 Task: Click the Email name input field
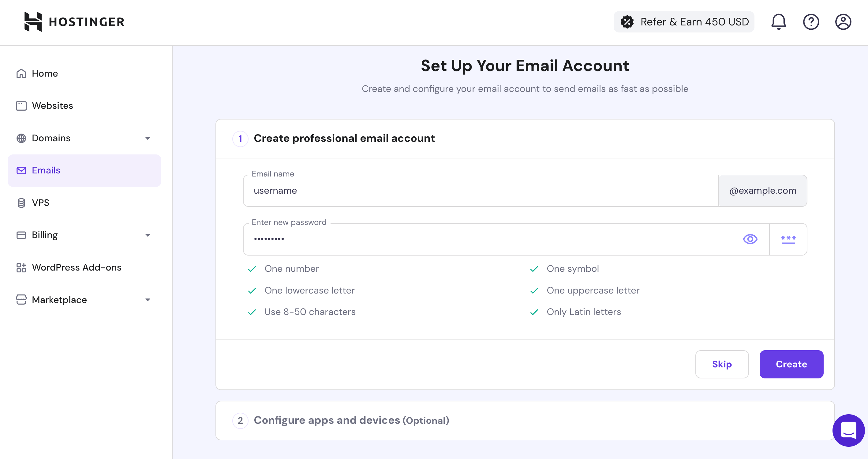[x=481, y=191]
